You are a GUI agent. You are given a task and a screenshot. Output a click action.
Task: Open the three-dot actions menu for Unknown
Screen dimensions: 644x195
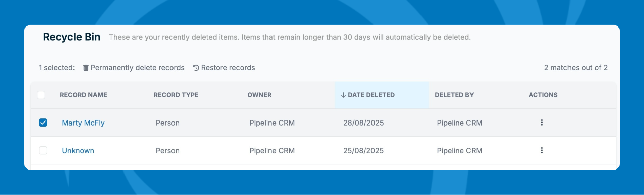pyautogui.click(x=542, y=150)
